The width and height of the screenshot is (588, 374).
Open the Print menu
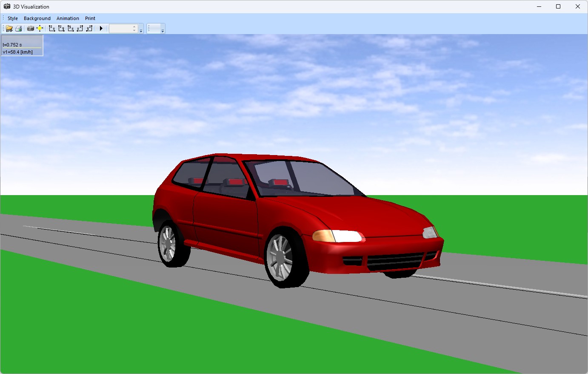[90, 18]
